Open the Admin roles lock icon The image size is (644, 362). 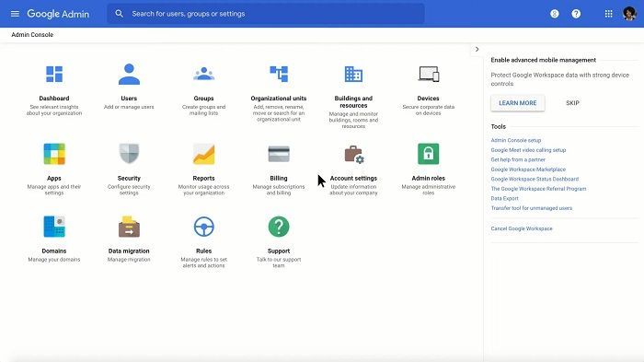tap(429, 154)
